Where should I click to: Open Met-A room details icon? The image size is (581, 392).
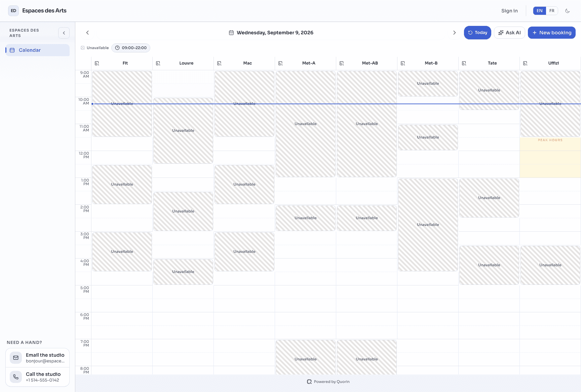[280, 63]
